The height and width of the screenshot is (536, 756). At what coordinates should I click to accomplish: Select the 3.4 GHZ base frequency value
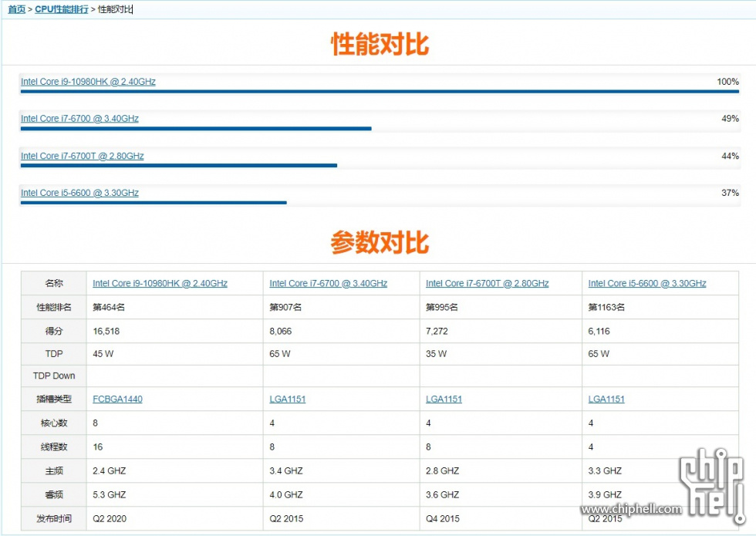[286, 470]
